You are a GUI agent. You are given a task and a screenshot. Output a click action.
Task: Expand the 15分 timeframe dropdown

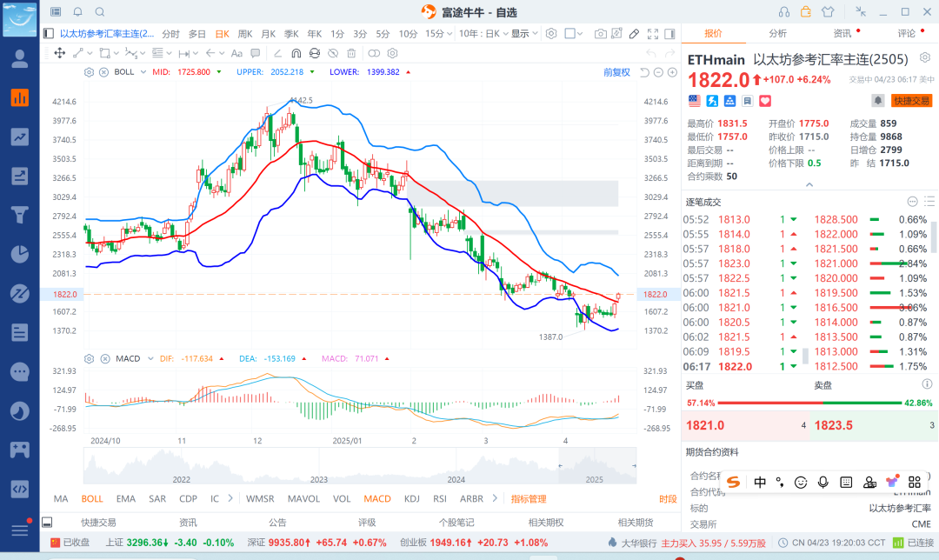(x=450, y=34)
